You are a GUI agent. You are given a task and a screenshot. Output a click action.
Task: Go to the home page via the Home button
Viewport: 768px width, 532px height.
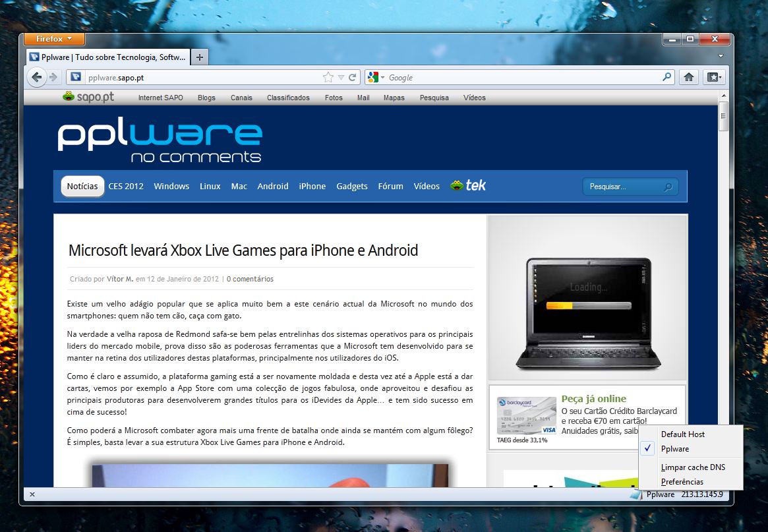(x=689, y=77)
